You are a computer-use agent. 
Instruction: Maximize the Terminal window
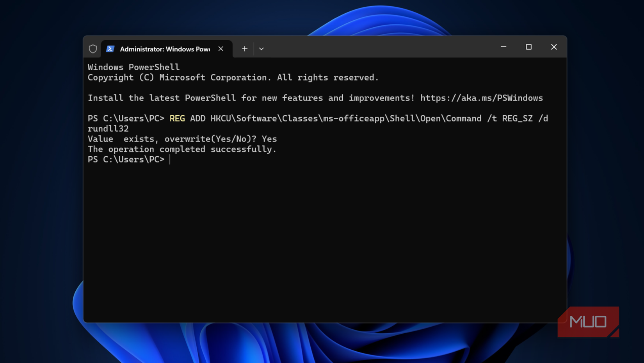click(x=529, y=47)
